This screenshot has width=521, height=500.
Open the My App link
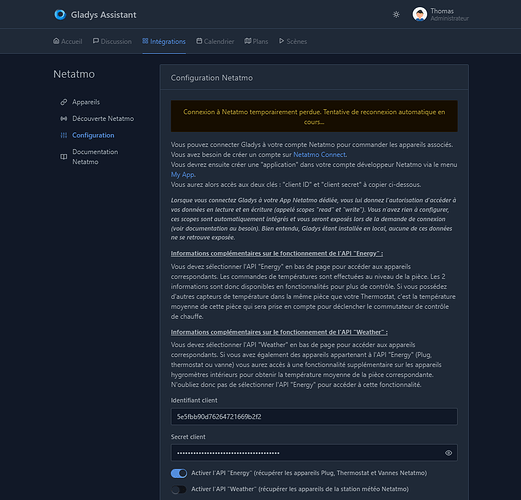point(183,175)
